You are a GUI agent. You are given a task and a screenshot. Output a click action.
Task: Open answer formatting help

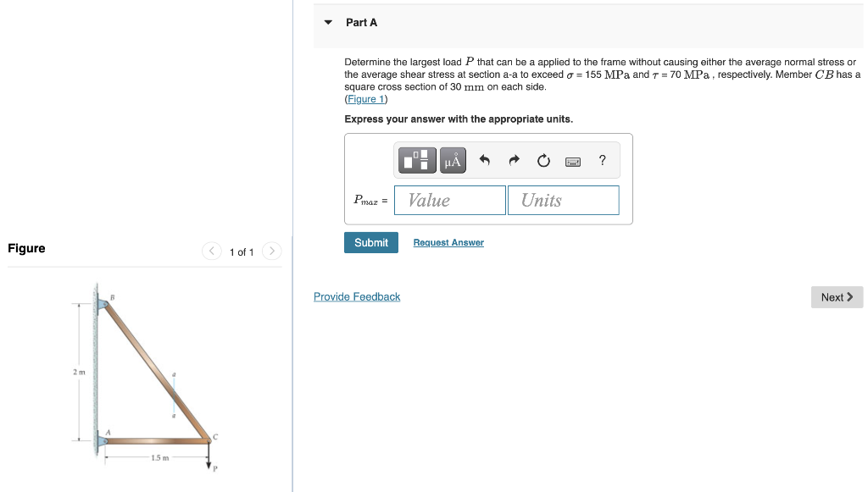point(601,160)
